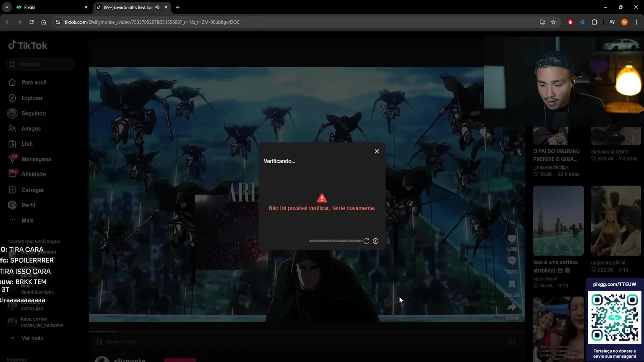Open the Perfil page

point(28,205)
